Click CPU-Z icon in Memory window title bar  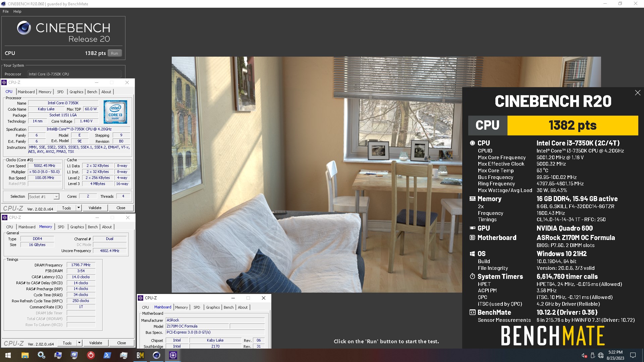click(x=5, y=218)
